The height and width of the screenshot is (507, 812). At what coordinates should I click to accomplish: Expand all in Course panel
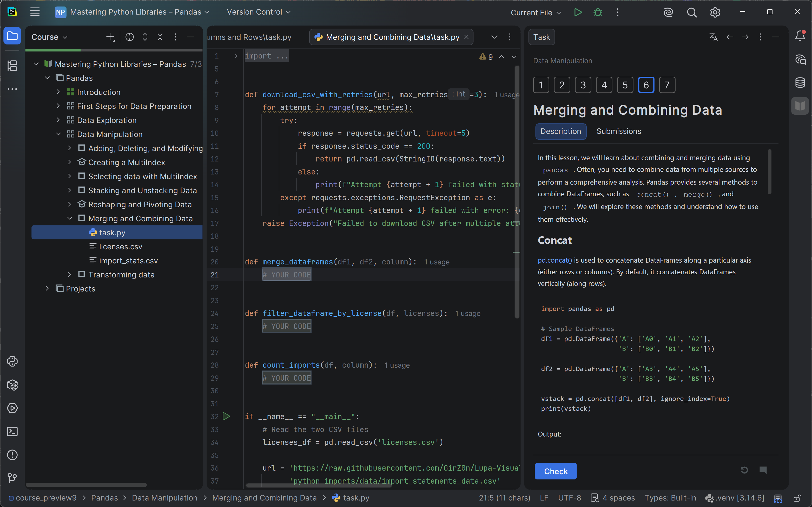pos(145,37)
